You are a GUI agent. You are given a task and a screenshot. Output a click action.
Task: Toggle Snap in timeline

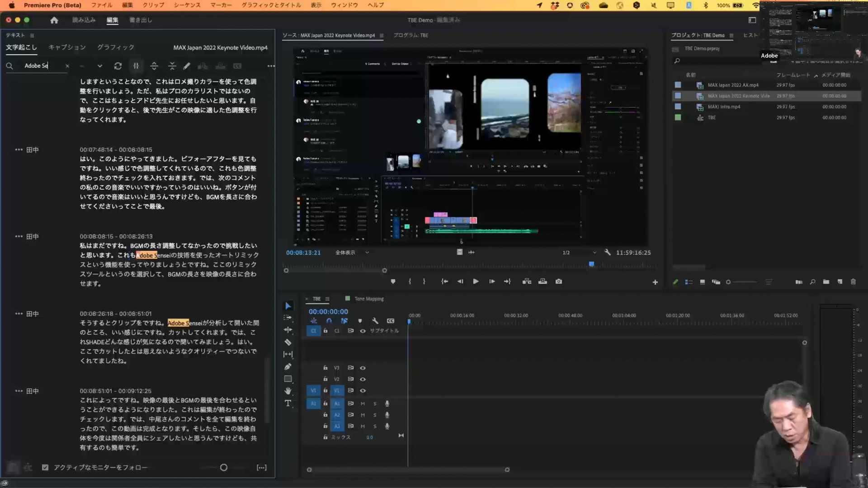329,321
